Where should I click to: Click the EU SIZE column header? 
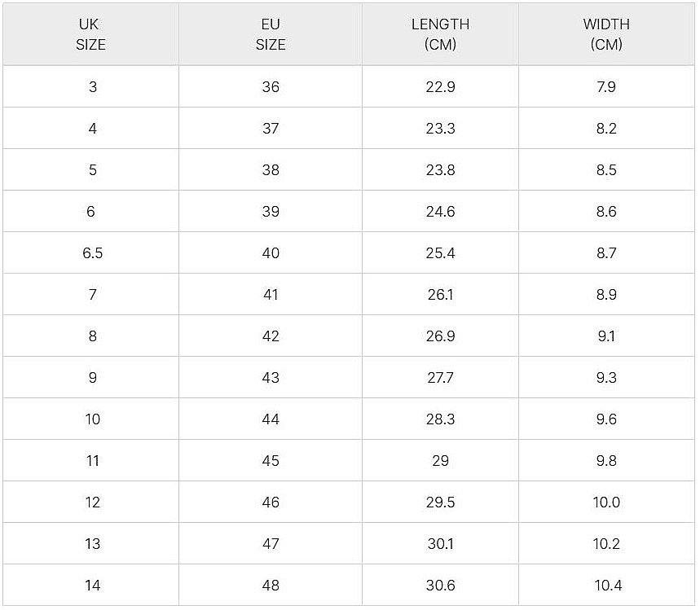point(271,34)
